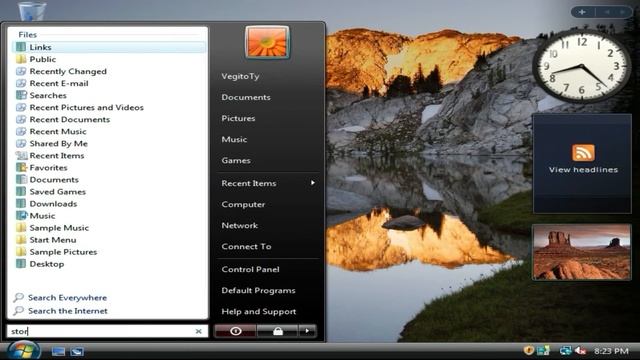
Task: Click View headlines in feed gadget
Action: (x=583, y=170)
